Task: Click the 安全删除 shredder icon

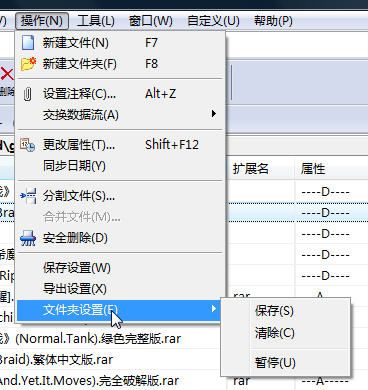Action: [28, 238]
